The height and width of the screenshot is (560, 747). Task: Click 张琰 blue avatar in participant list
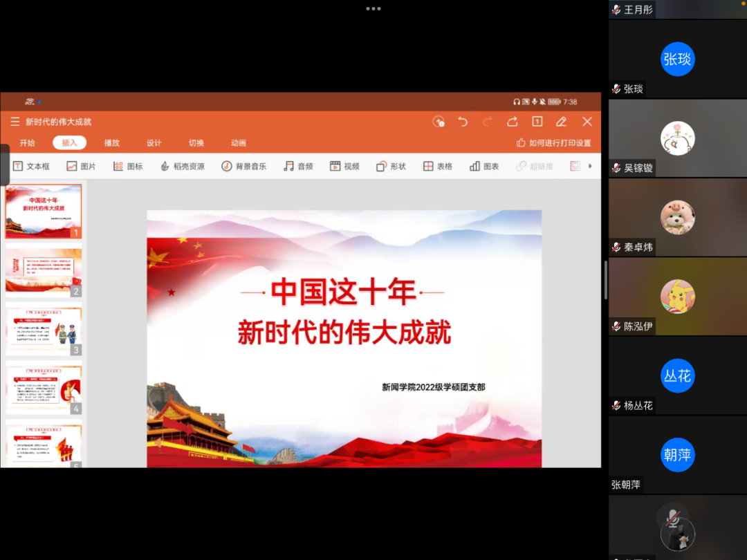pos(677,59)
